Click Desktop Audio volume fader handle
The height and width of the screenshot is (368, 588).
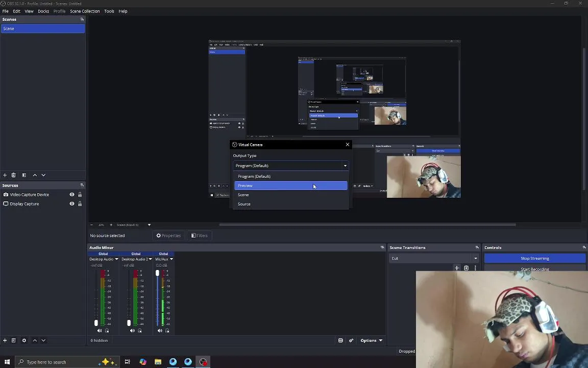(x=96, y=323)
